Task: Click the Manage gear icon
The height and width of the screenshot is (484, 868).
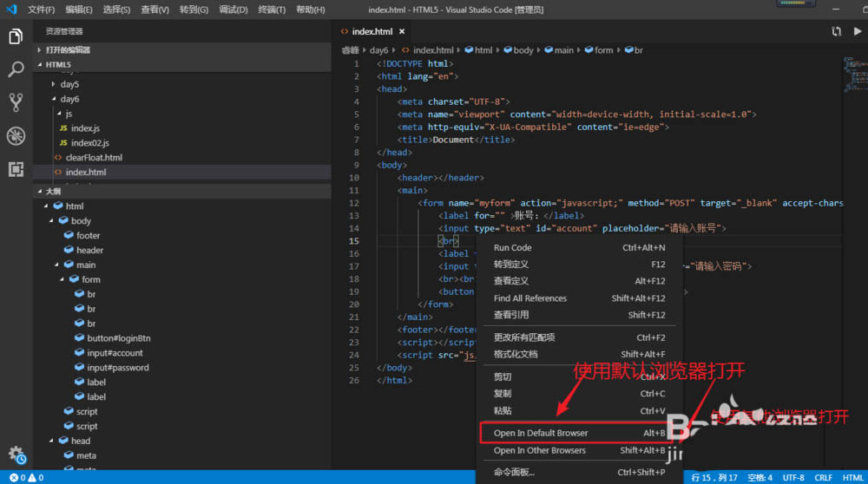Action: tap(16, 454)
